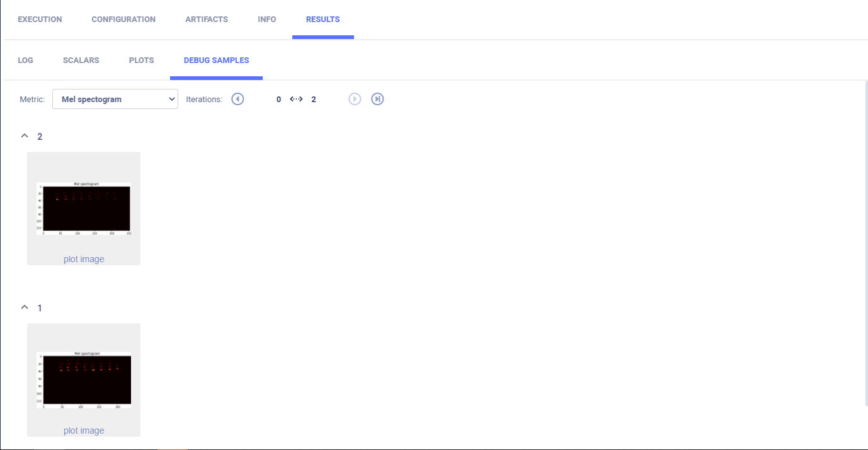Select the ARTIFACTS tab
Viewport: 868px width, 450px height.
(x=207, y=20)
